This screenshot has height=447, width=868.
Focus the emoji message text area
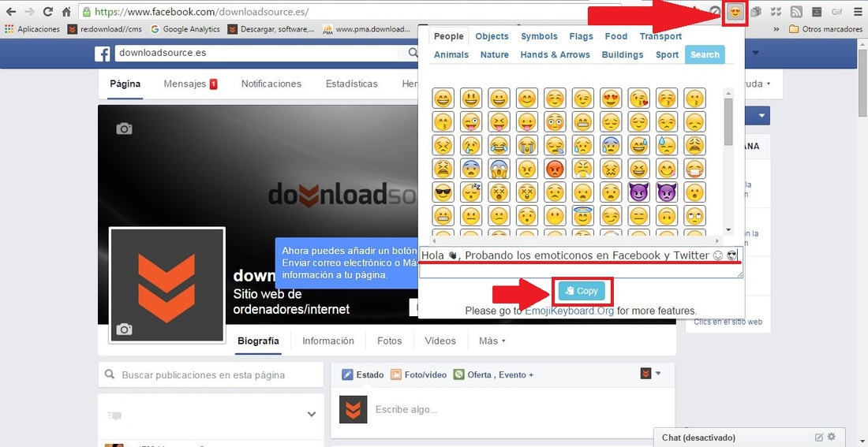581,263
